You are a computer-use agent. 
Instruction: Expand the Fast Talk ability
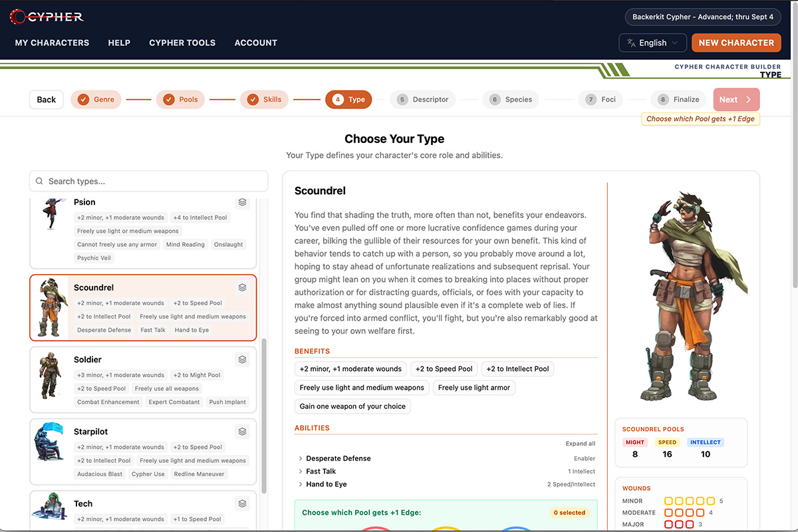[321, 471]
